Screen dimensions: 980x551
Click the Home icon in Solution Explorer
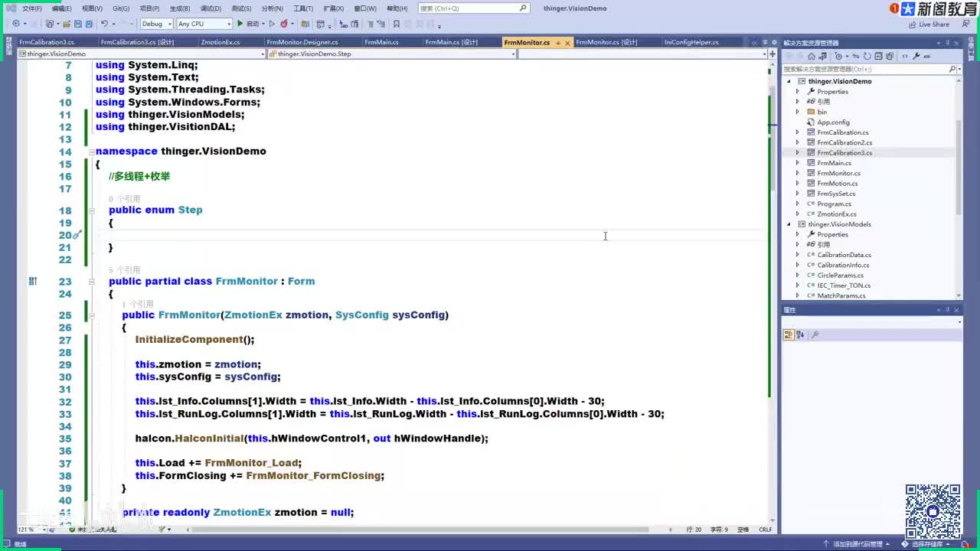coord(812,57)
